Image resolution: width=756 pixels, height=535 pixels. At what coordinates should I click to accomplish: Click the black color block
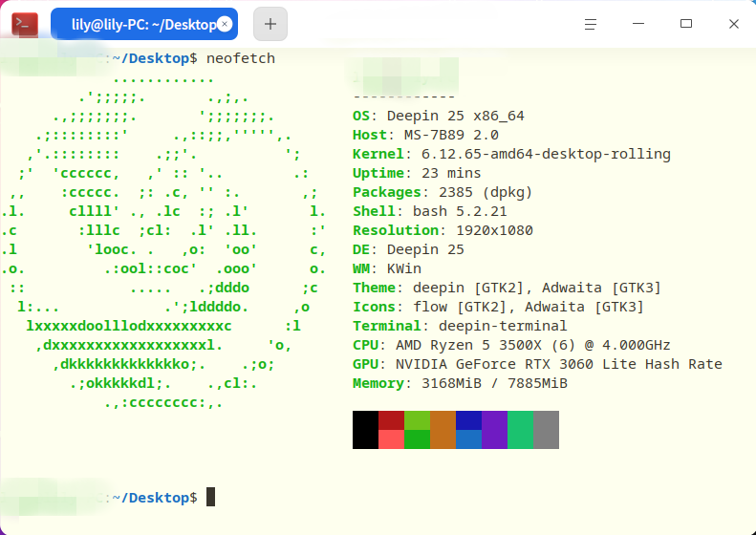click(365, 430)
